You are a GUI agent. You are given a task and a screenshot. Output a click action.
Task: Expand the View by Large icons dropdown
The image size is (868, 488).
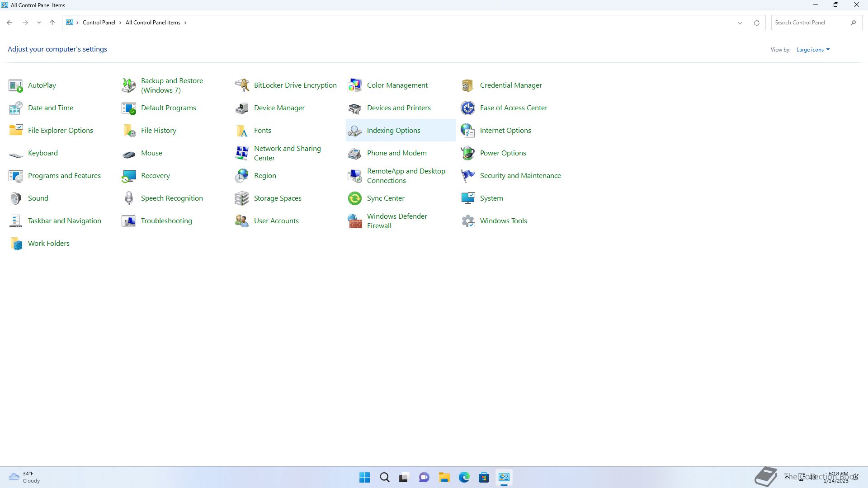[x=813, y=50]
